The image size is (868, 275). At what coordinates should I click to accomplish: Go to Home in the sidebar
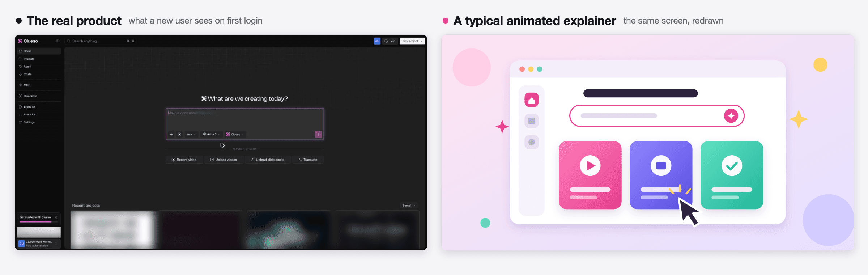[39, 51]
